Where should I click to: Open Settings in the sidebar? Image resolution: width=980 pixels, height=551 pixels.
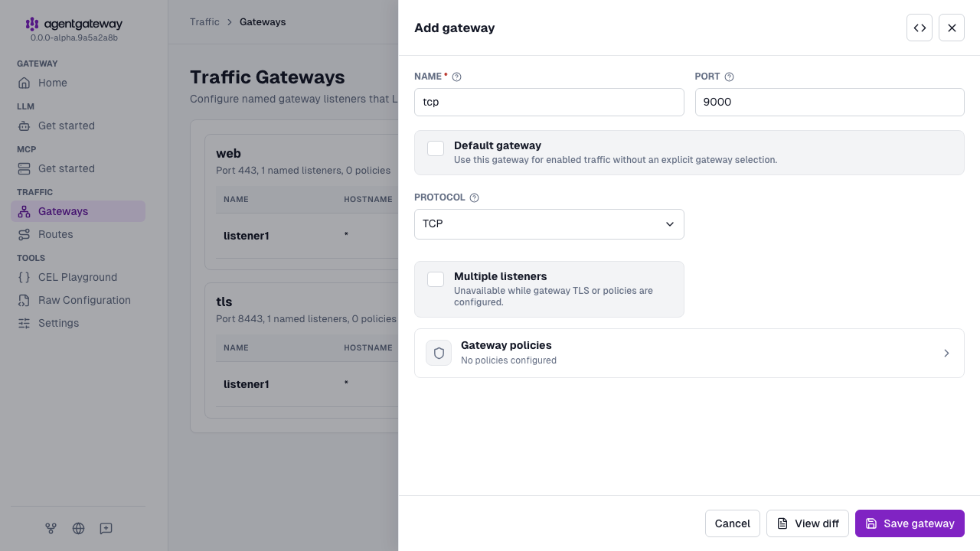(78, 323)
